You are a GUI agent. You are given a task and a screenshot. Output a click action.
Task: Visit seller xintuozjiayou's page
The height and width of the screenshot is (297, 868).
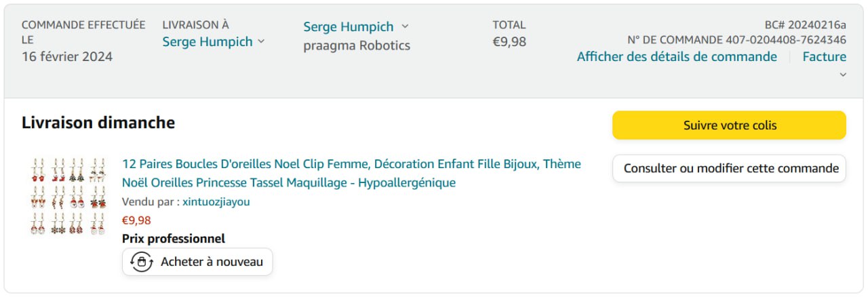(216, 201)
